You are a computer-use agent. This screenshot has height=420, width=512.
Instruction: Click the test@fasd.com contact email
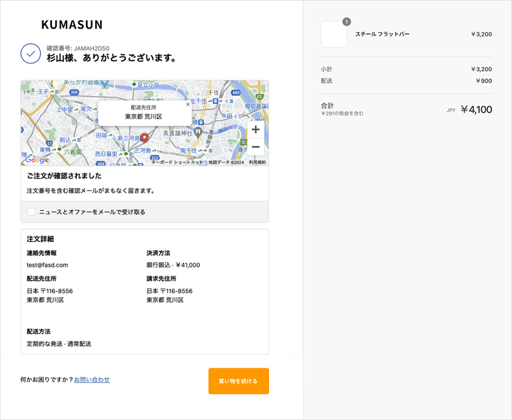pos(48,265)
